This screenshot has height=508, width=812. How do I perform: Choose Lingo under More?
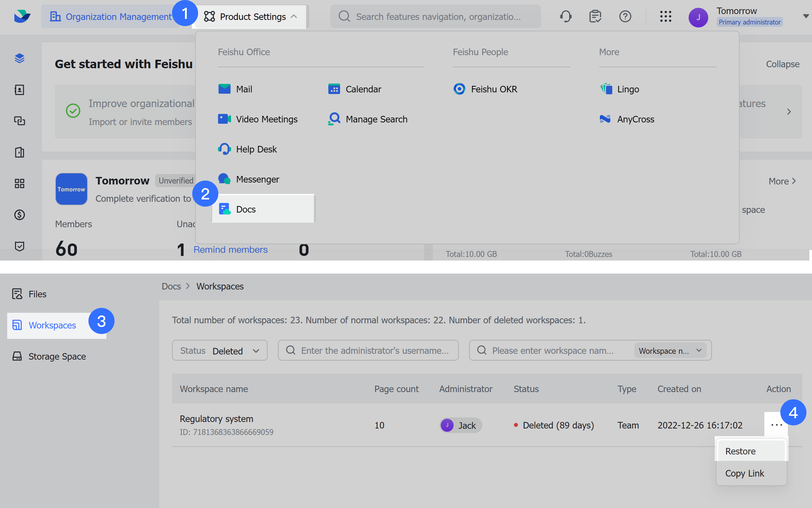point(619,89)
